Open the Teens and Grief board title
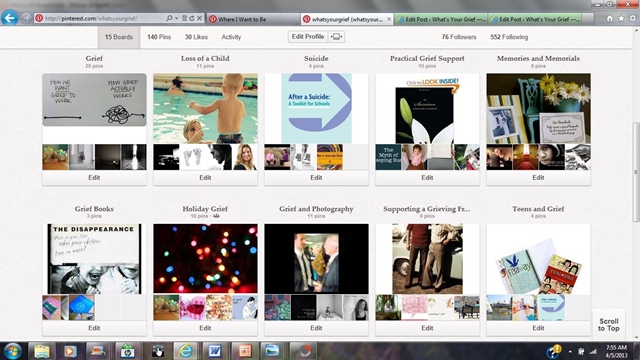 pyautogui.click(x=538, y=209)
